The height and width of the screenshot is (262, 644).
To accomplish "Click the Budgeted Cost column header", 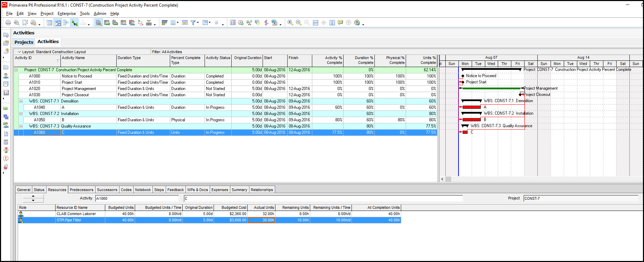I will pos(231,207).
